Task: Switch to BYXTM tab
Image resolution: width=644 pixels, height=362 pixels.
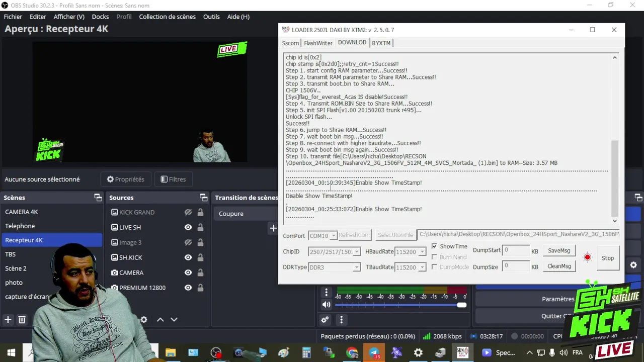Action: (x=381, y=43)
